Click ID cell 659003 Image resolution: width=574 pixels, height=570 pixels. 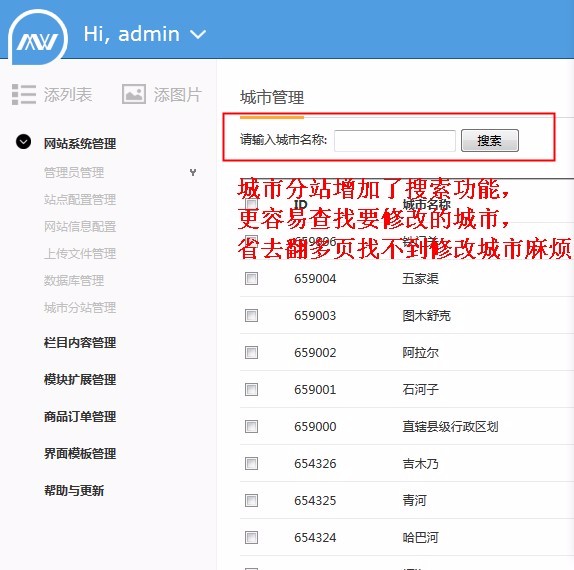(315, 316)
